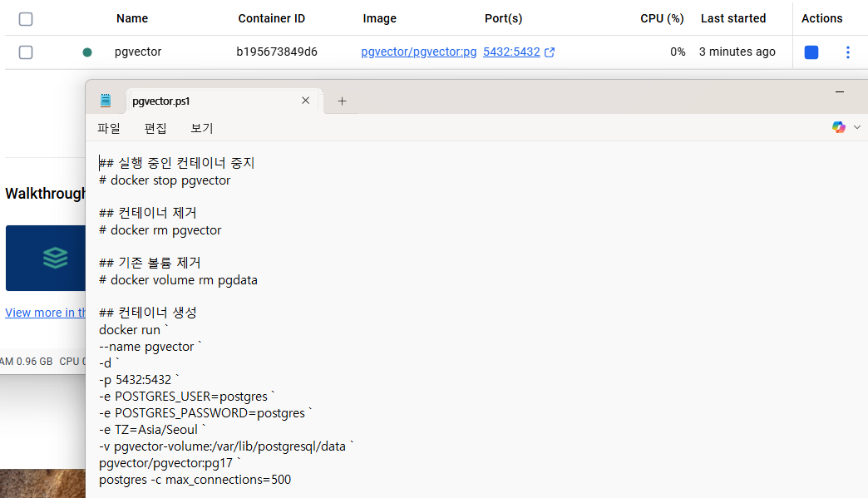Click the '## 기존 볼륨 제거' heading line
Image resolution: width=868 pixels, height=498 pixels.
pos(150,263)
